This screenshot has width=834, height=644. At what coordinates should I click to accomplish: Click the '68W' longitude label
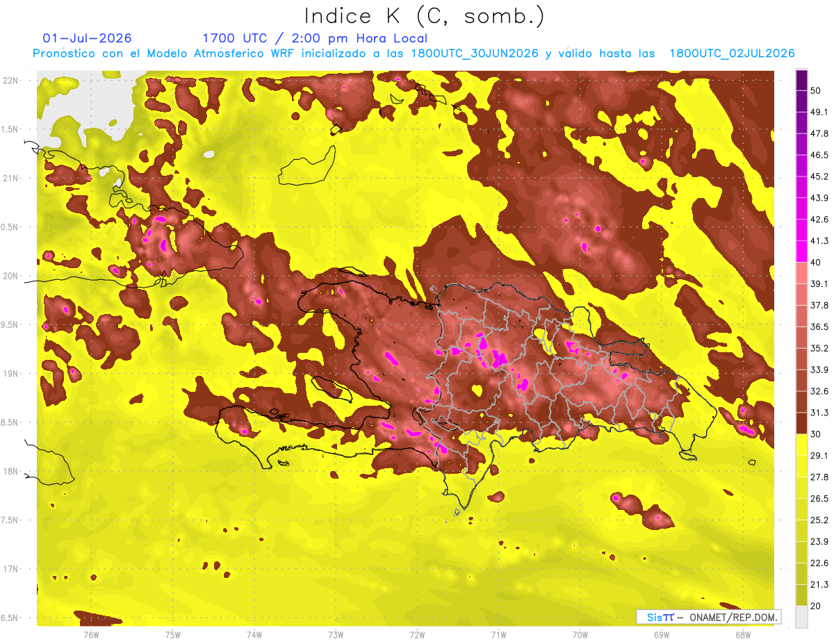point(743,634)
